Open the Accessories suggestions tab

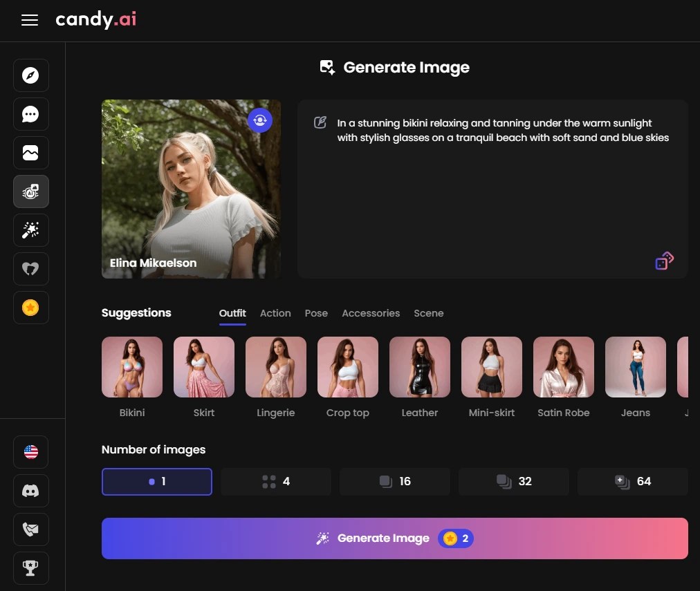pyautogui.click(x=371, y=313)
